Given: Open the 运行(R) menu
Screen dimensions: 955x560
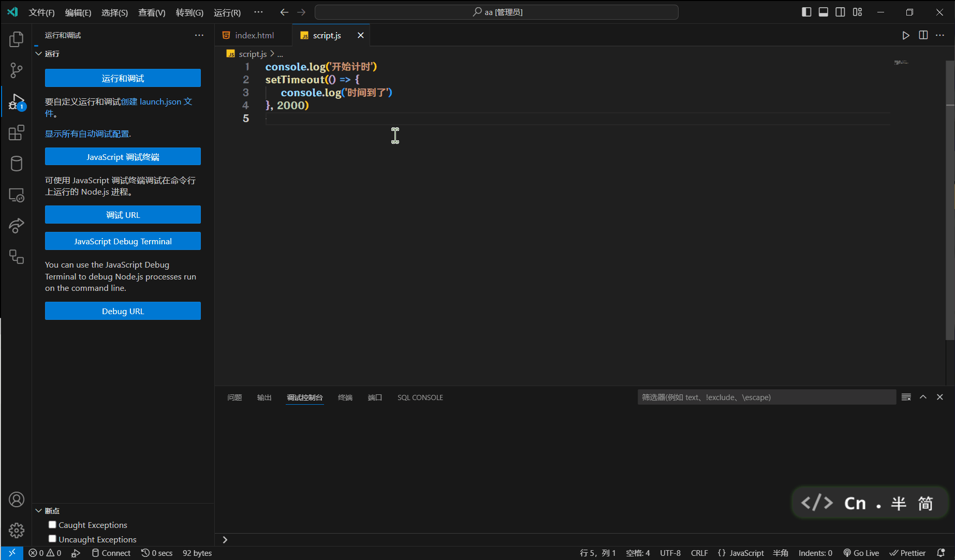Looking at the screenshot, I should pos(227,12).
